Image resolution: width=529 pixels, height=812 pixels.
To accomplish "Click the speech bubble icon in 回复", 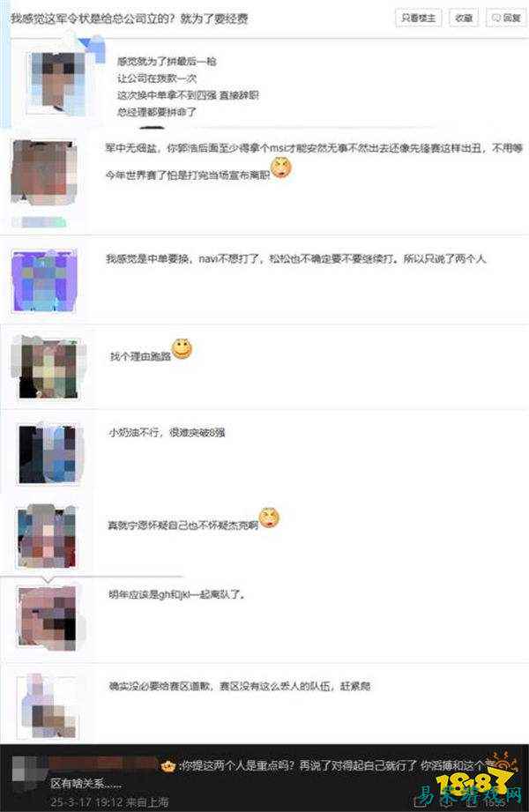I will click(x=496, y=19).
